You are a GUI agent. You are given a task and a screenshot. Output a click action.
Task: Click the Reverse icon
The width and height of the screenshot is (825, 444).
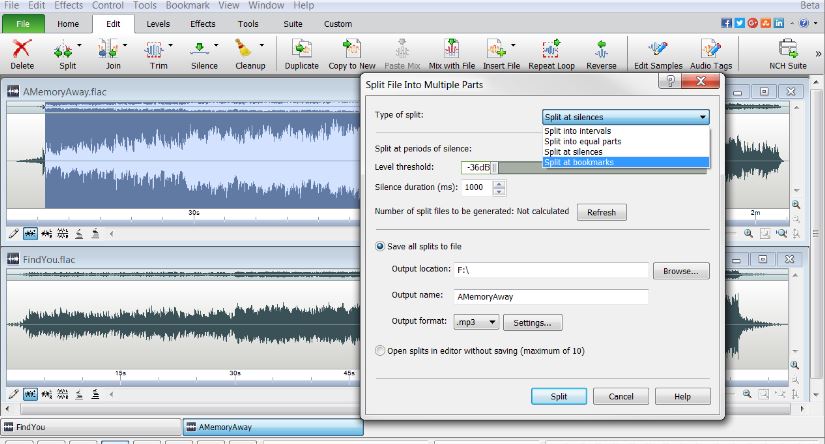click(601, 49)
